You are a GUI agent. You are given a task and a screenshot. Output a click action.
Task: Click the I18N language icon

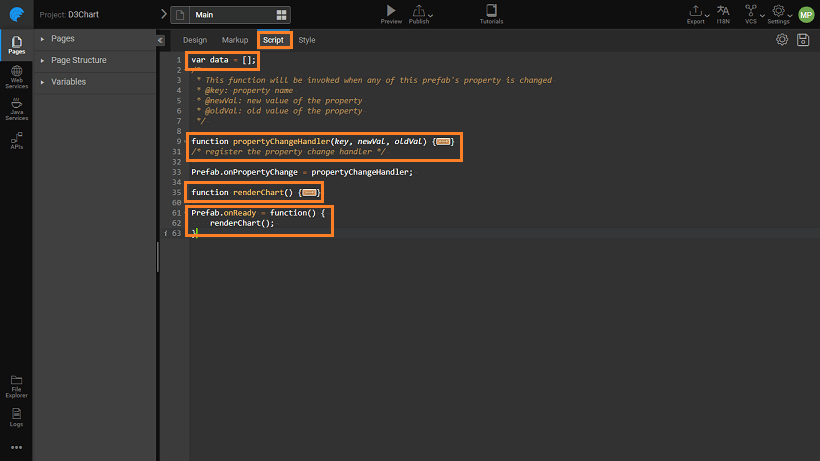[723, 13]
